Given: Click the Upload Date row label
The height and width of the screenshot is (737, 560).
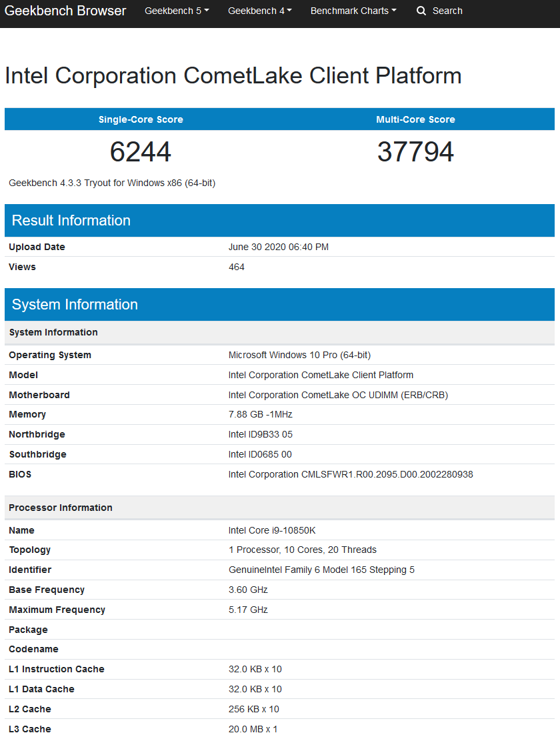Looking at the screenshot, I should coord(37,247).
